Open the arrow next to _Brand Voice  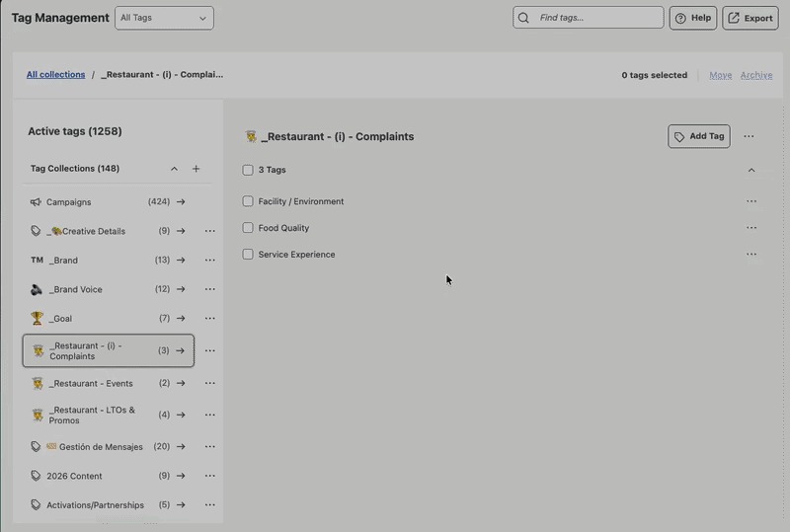[181, 289]
